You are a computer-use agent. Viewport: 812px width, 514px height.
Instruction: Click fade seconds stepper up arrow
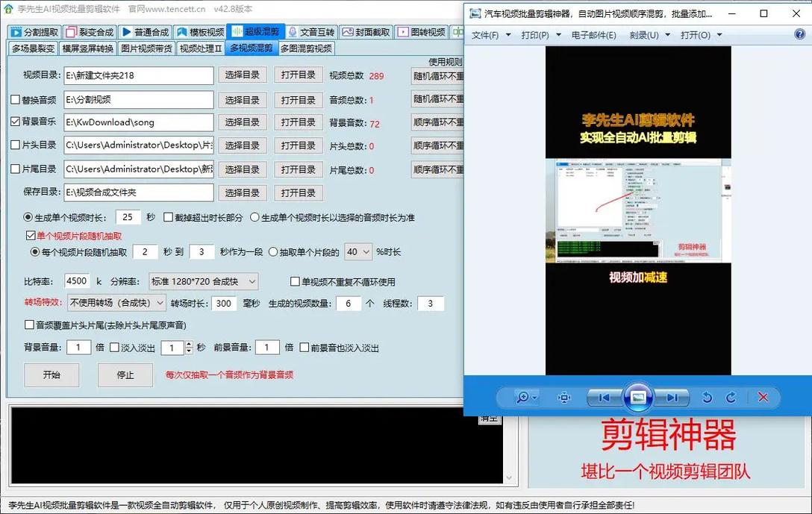tap(189, 344)
